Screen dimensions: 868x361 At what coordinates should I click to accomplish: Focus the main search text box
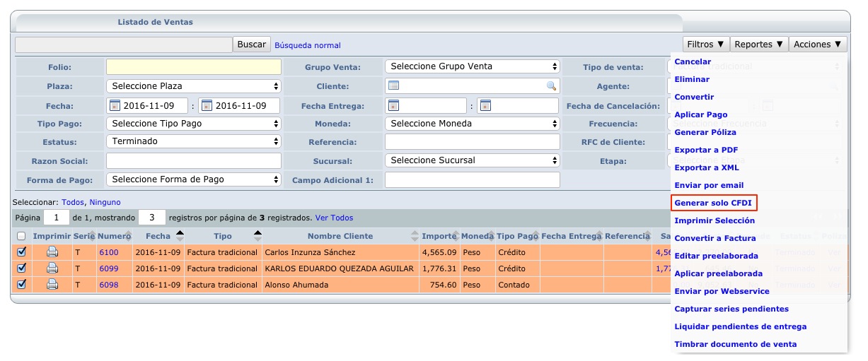[124, 45]
